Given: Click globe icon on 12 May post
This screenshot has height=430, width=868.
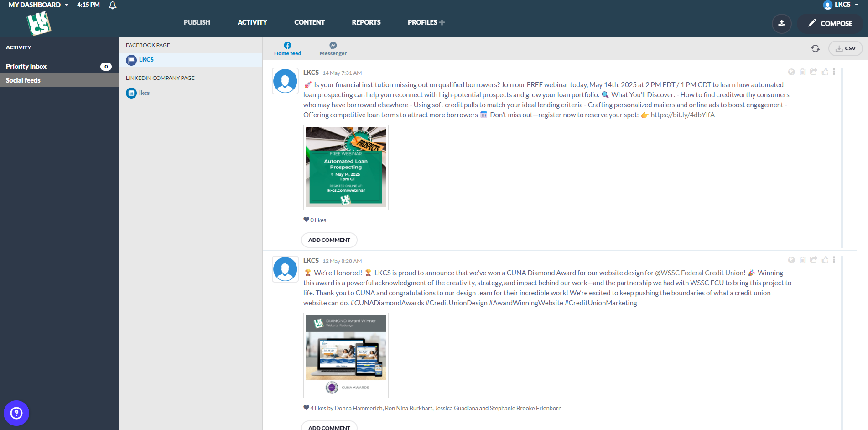Looking at the screenshot, I should [x=791, y=260].
